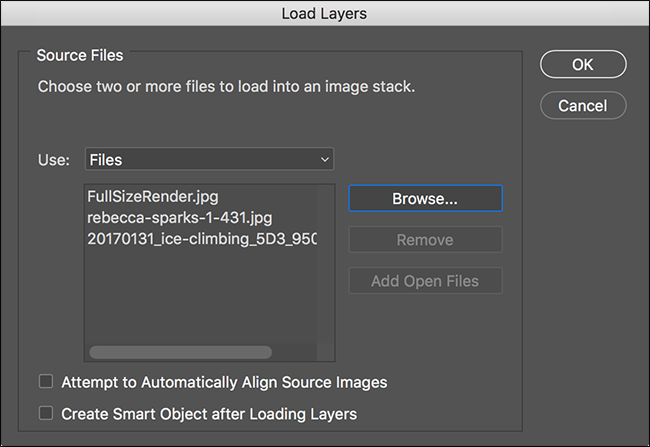
Task: Click the file list horizontal scrollbar thumb
Action: point(180,352)
